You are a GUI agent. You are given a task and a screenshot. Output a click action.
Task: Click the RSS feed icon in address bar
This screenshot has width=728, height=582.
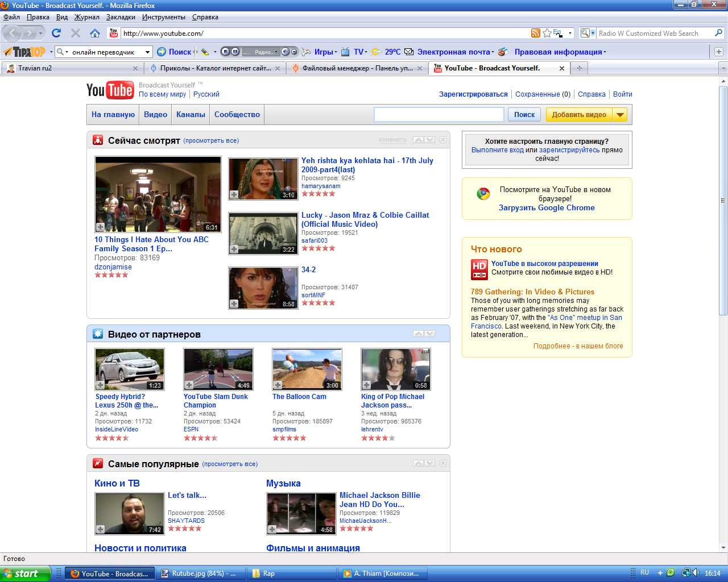coord(535,33)
